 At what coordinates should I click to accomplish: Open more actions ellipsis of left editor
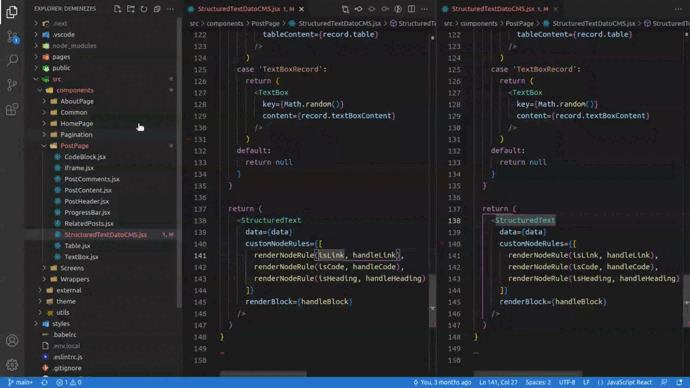424,9
